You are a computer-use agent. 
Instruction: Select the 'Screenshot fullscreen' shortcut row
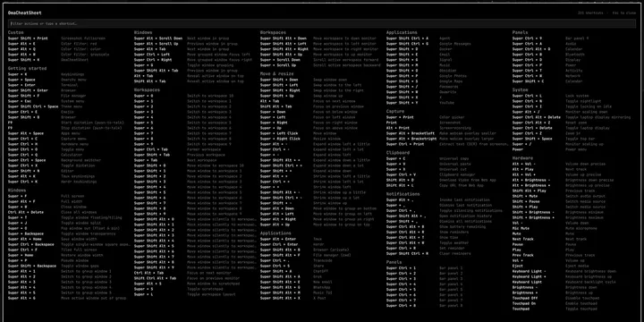pyautogui.click(x=69, y=38)
